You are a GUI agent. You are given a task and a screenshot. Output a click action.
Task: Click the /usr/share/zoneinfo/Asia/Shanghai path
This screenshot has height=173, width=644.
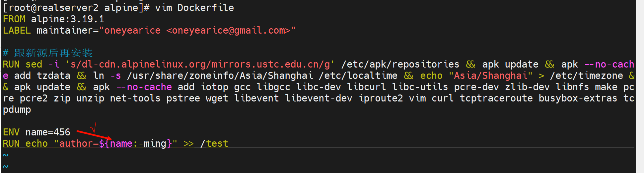[220, 76]
